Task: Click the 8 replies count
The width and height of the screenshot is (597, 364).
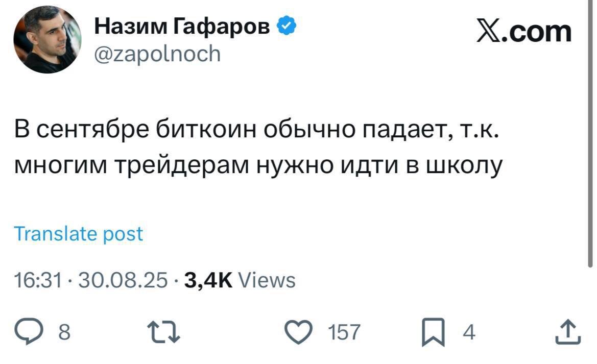Action: [64, 333]
